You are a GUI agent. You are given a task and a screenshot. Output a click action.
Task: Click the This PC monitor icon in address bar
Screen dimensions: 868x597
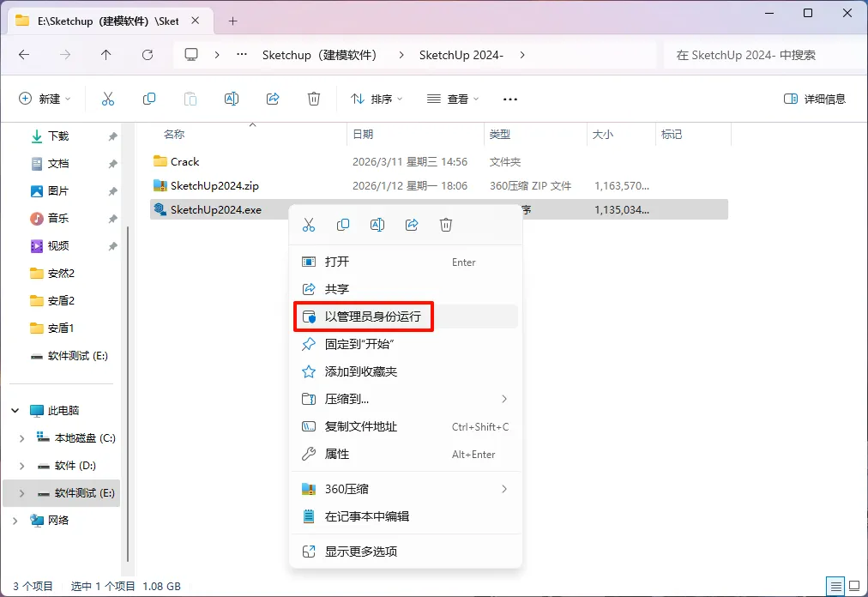191,54
